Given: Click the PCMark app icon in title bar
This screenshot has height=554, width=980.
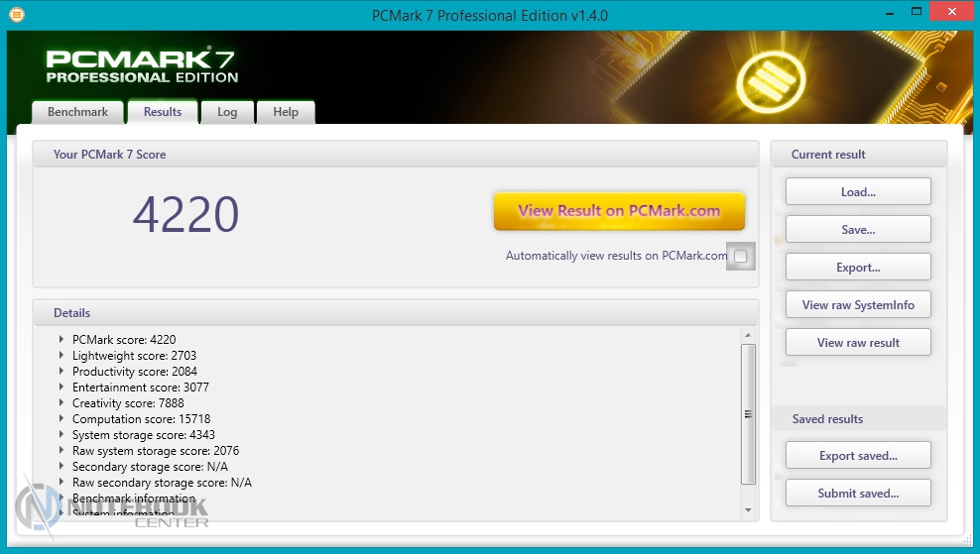Looking at the screenshot, I should point(17,15).
